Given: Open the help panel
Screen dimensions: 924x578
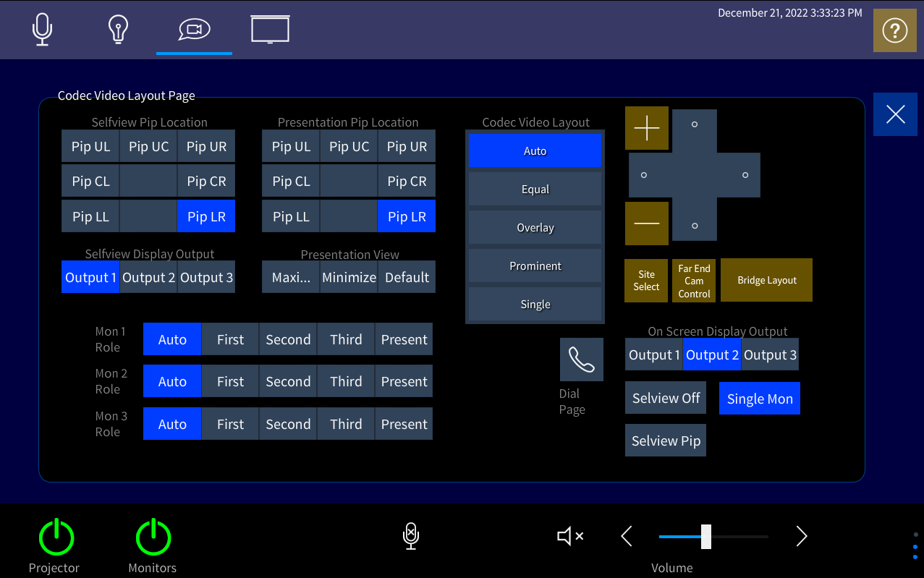Looking at the screenshot, I should pyautogui.click(x=894, y=30).
